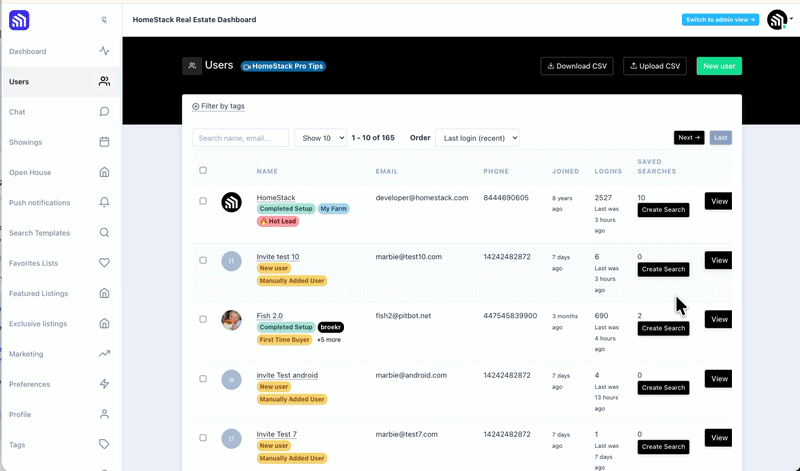The width and height of the screenshot is (800, 471).
Task: Open the Dashboard activity icon
Action: click(x=104, y=51)
